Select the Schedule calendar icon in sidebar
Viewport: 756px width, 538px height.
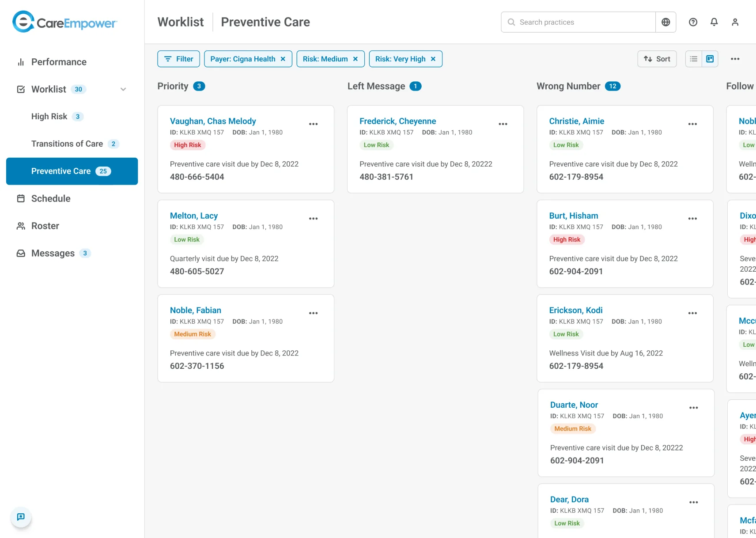[20, 198]
